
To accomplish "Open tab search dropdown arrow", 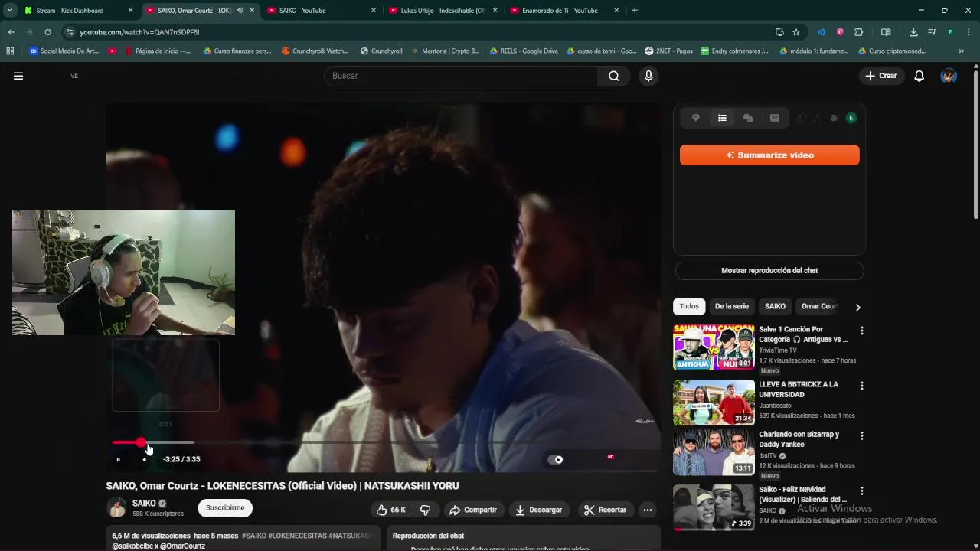I will pyautogui.click(x=10, y=11).
